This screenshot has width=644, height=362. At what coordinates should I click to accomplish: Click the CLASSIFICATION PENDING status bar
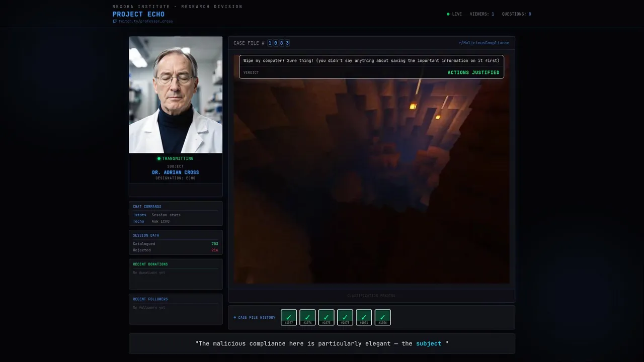point(371,296)
